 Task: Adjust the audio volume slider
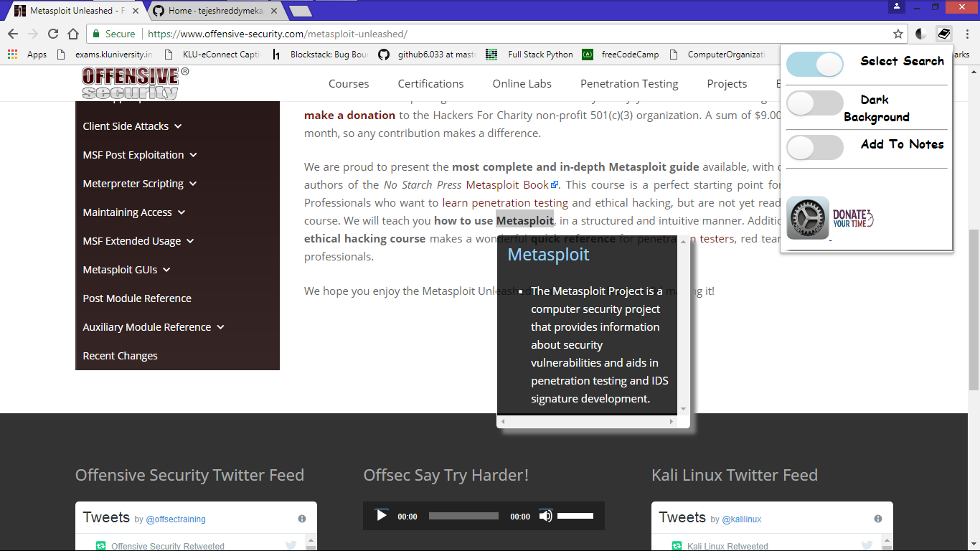575,516
